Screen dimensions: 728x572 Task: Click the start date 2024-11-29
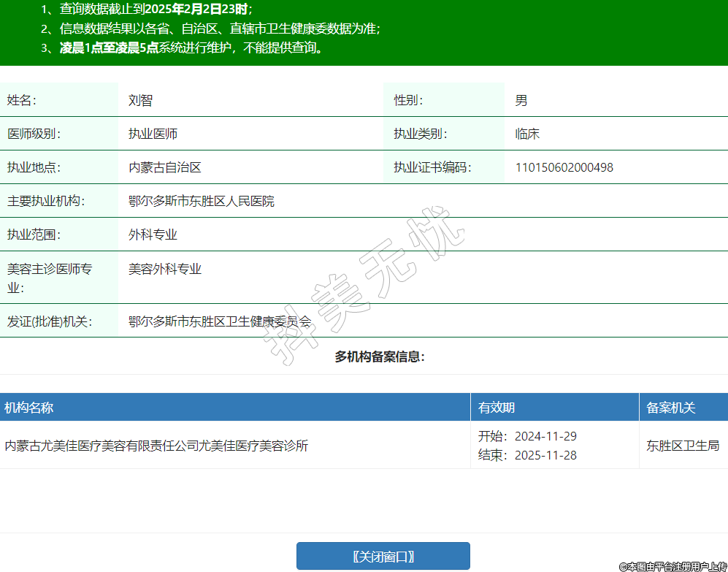pos(545,436)
